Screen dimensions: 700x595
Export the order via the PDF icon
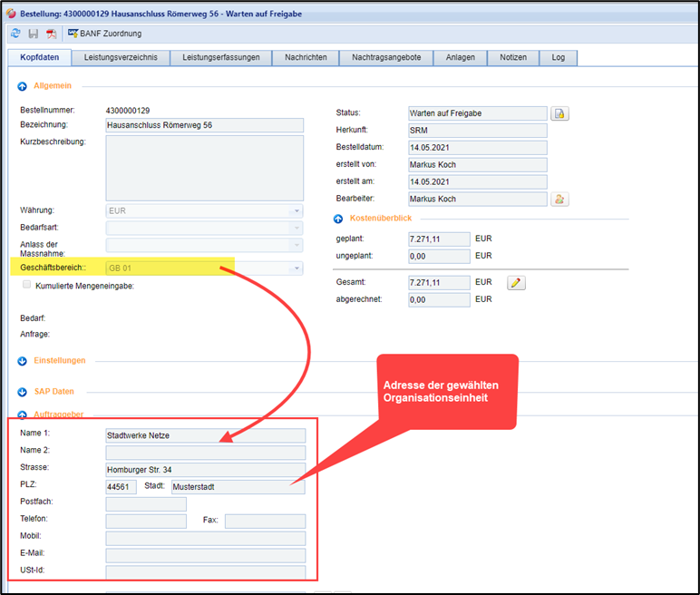[52, 34]
